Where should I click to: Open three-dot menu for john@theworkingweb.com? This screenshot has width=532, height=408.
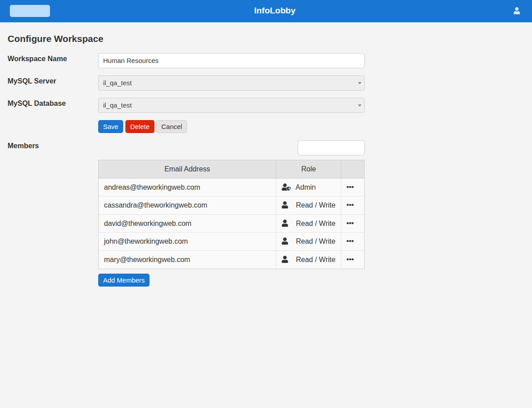click(x=350, y=241)
